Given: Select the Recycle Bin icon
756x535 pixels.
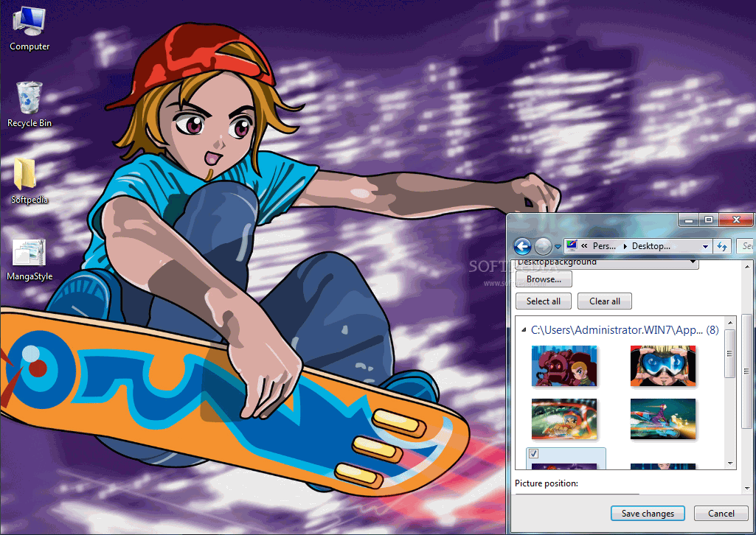Looking at the screenshot, I should 30,105.
